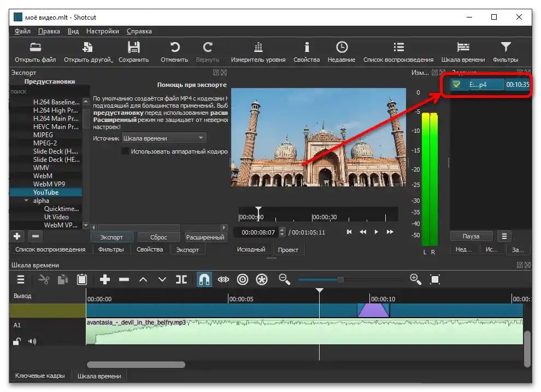Open the Settings menu (Настройки)
541x392 pixels.
click(103, 31)
